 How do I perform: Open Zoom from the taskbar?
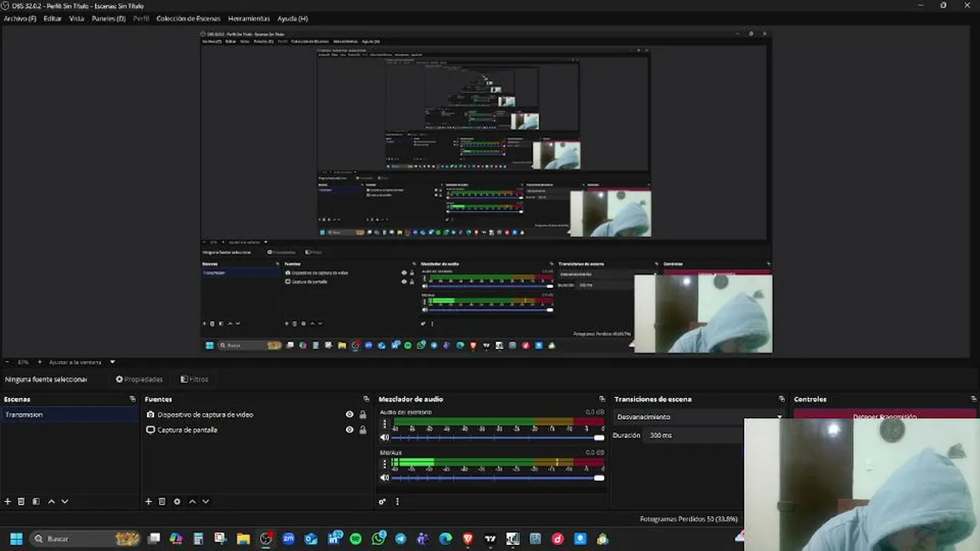tap(288, 539)
